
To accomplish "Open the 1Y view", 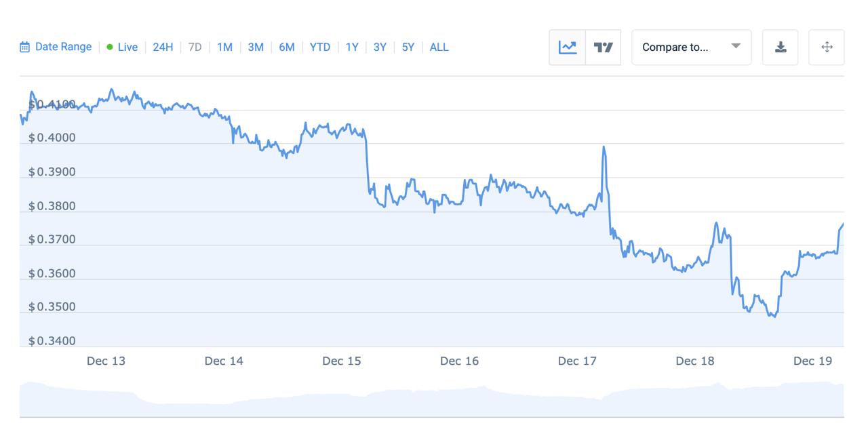I will click(352, 47).
